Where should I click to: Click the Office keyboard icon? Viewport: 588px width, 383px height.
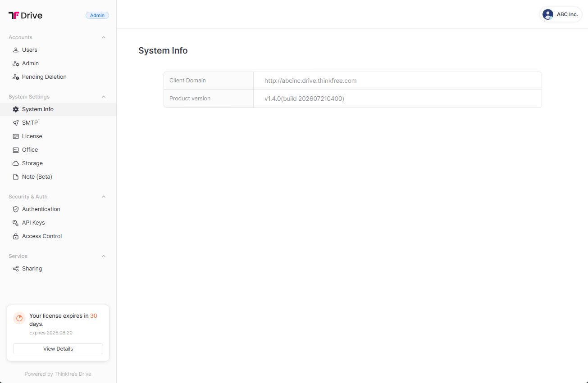(16, 150)
